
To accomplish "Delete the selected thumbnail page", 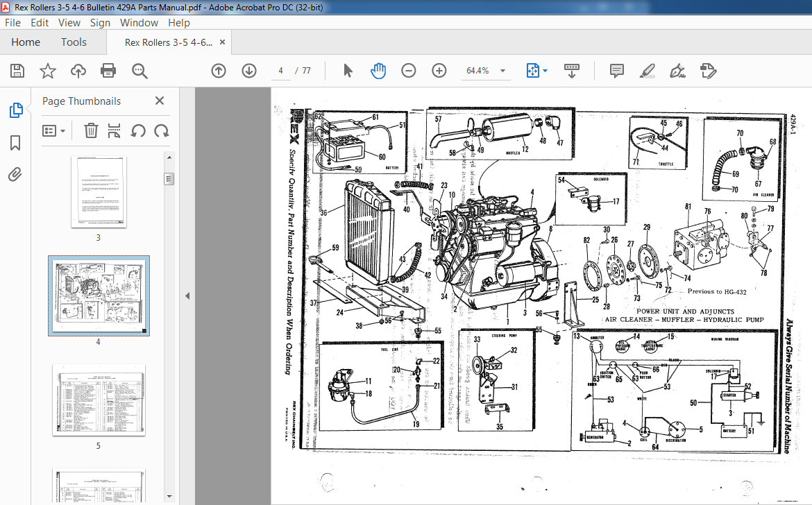I will [x=91, y=130].
